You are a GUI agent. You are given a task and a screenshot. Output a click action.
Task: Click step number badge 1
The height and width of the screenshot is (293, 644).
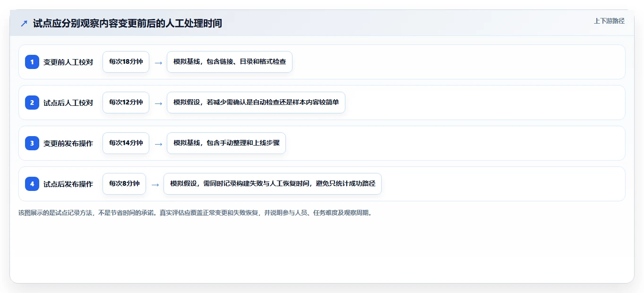click(32, 62)
